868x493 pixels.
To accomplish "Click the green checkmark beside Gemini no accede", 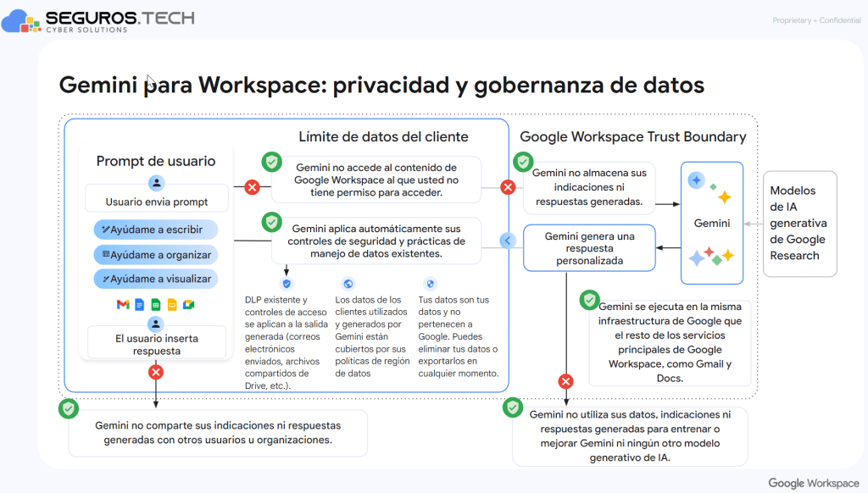I will click(x=272, y=162).
